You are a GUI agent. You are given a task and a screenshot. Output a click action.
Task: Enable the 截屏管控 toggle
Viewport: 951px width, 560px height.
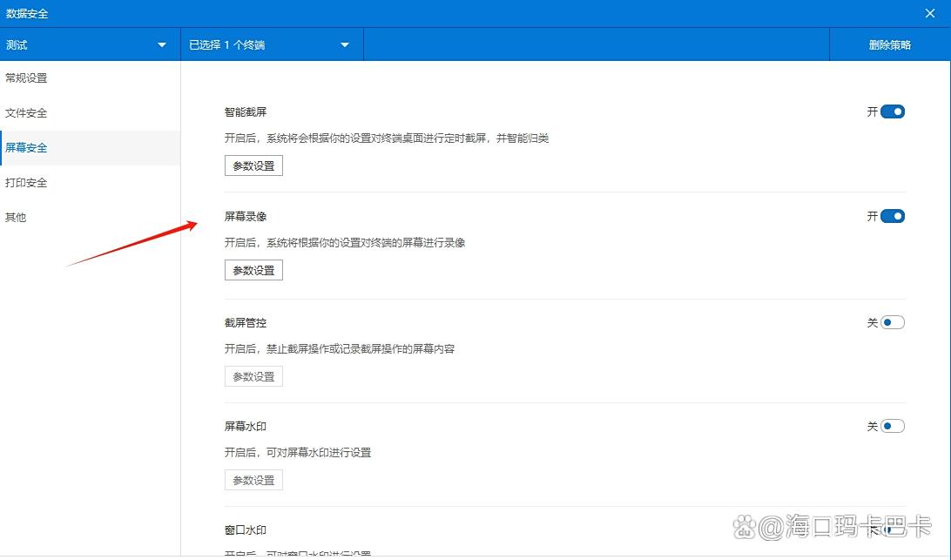(x=893, y=322)
